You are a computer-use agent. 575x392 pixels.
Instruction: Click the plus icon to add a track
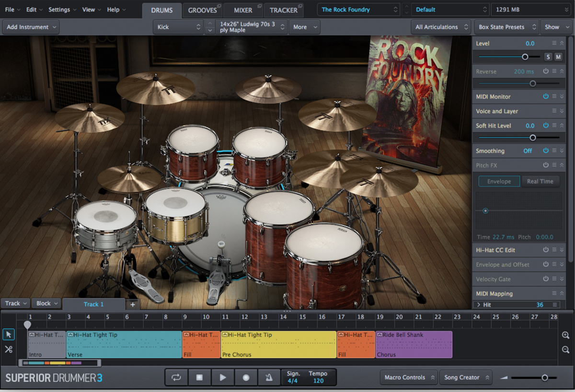coord(132,304)
